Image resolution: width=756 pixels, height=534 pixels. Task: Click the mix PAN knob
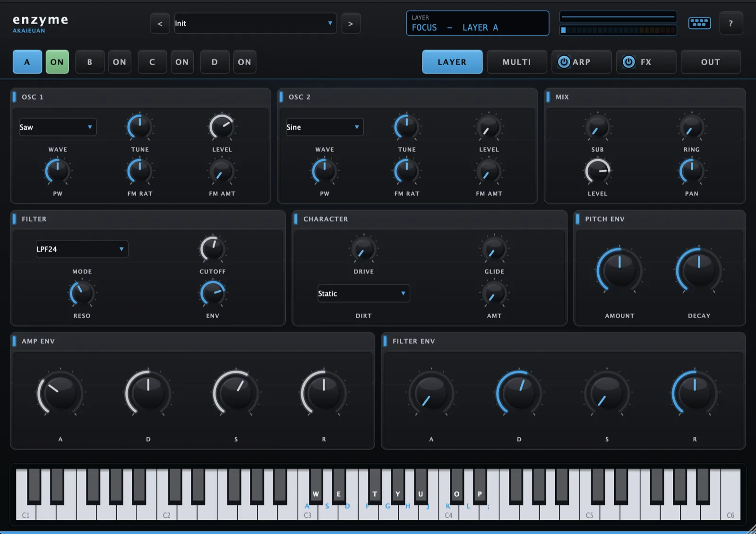click(692, 171)
